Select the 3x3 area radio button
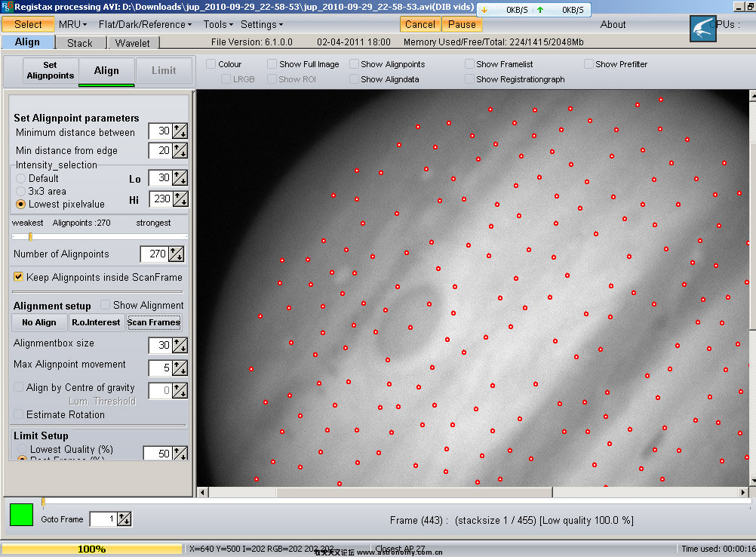Screen dimensions: 756x557 [x=20, y=192]
